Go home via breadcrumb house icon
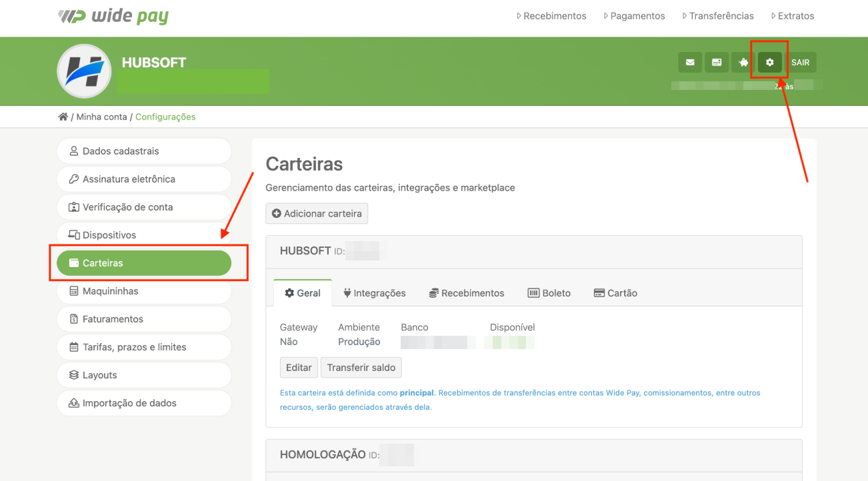 (63, 117)
